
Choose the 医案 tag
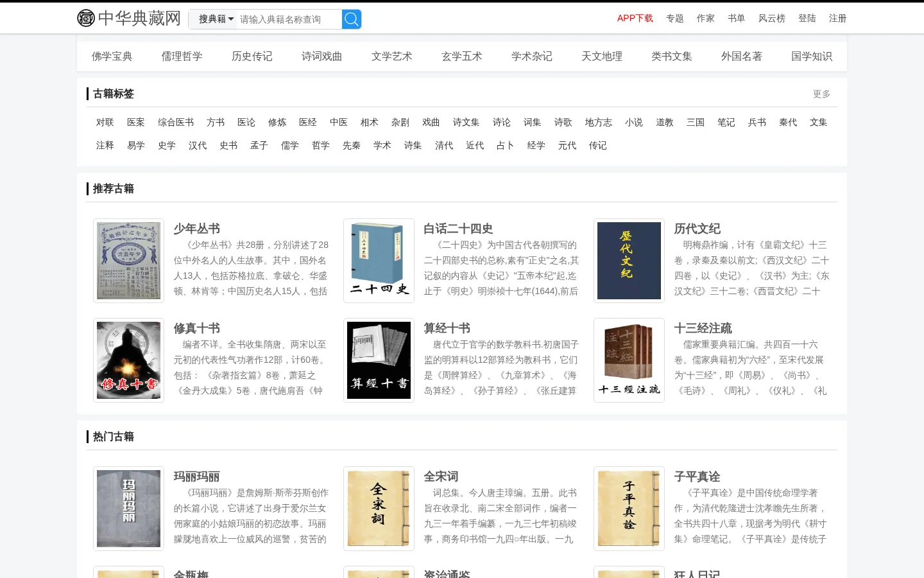136,123
